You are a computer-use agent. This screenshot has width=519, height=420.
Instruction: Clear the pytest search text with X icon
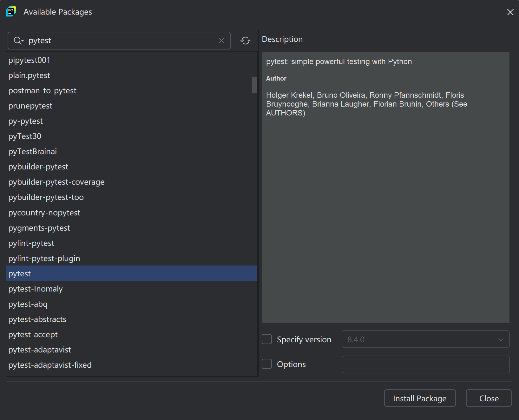[x=221, y=41]
